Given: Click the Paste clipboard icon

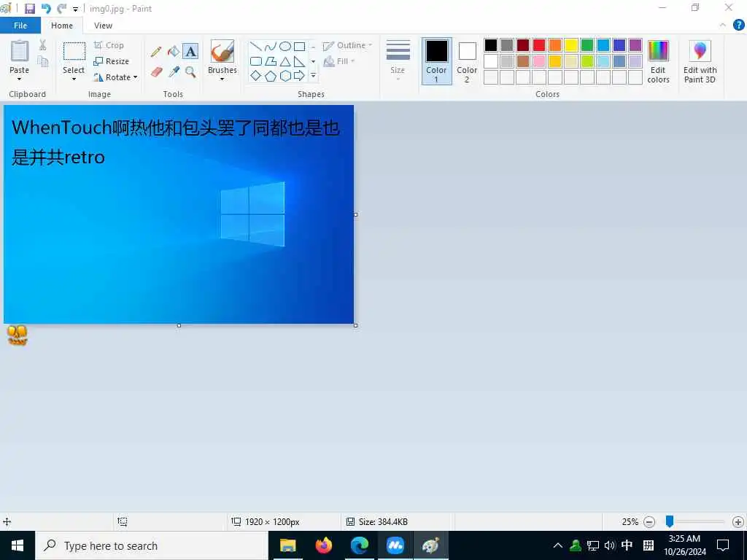Looking at the screenshot, I should 20,51.
